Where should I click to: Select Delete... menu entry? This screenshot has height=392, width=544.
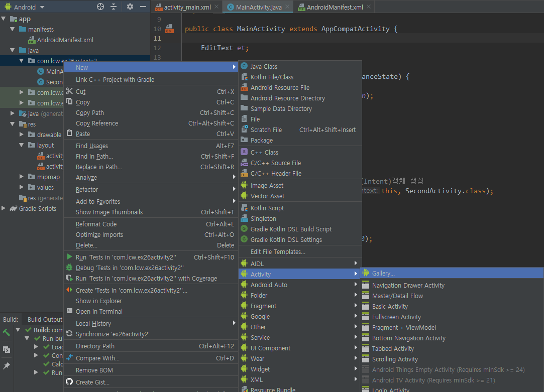coord(151,245)
